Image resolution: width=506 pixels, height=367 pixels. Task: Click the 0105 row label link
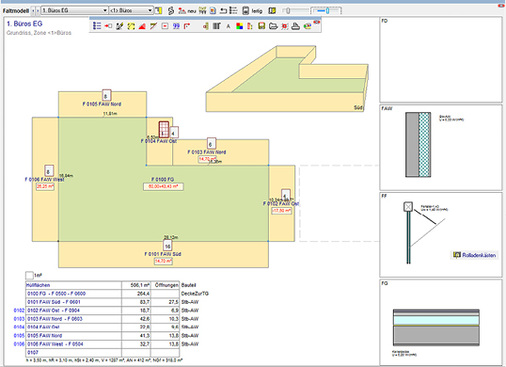click(19, 335)
